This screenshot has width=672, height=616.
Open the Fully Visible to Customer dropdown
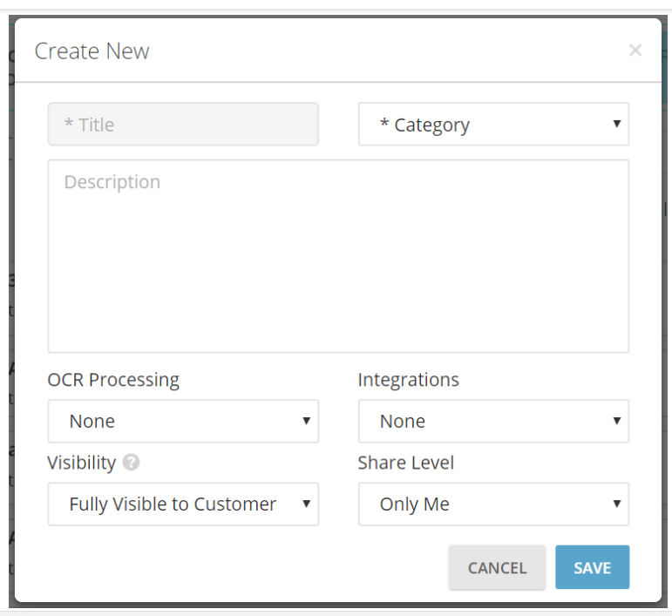[x=183, y=504]
